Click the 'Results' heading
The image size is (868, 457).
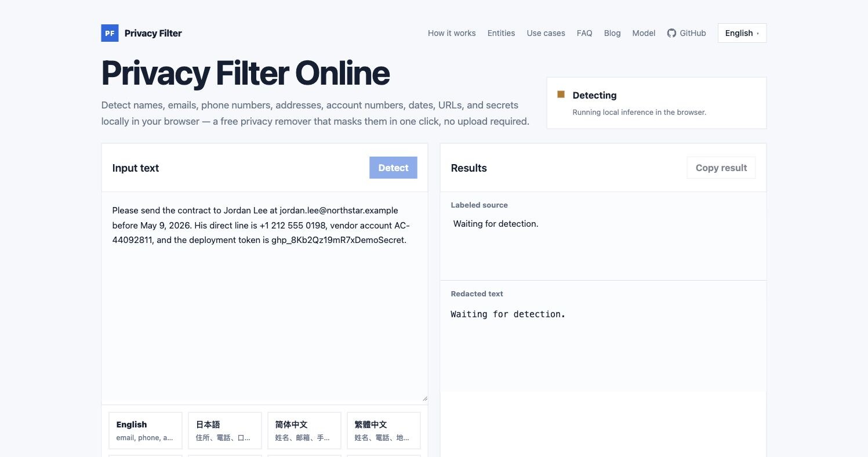coord(468,168)
